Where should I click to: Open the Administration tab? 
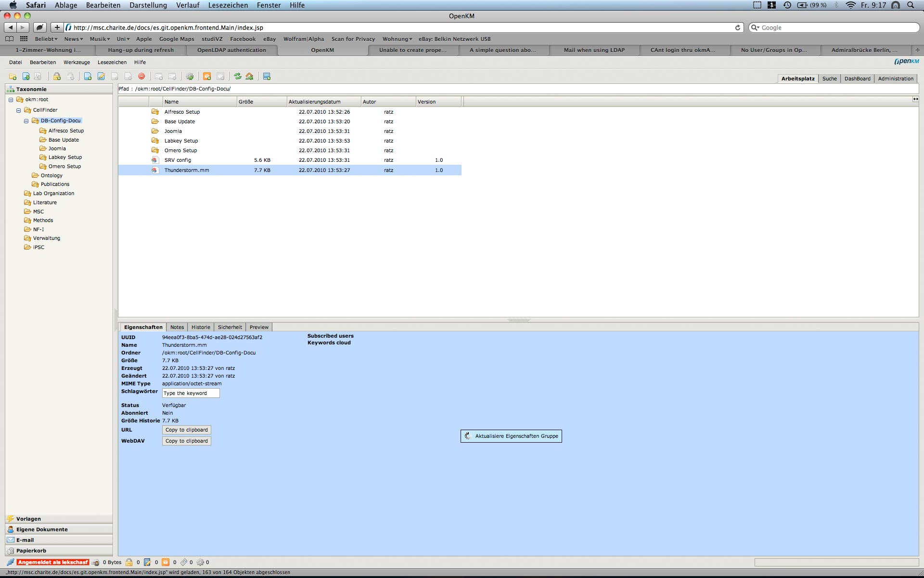(x=895, y=79)
